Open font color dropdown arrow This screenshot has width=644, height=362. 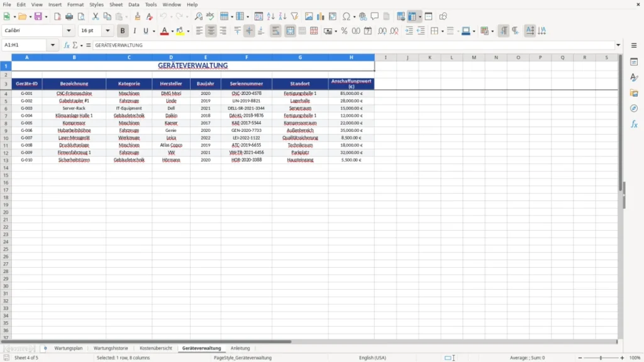tap(172, 31)
